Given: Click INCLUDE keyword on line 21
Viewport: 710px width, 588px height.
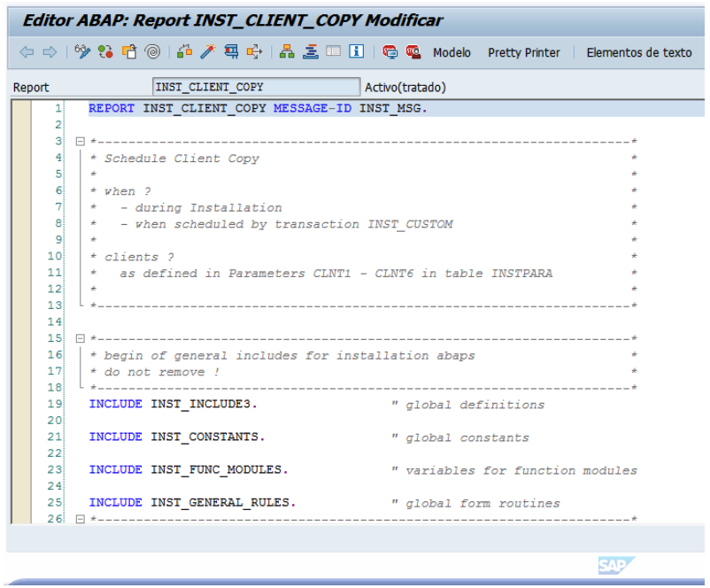Looking at the screenshot, I should pyautogui.click(x=115, y=437).
